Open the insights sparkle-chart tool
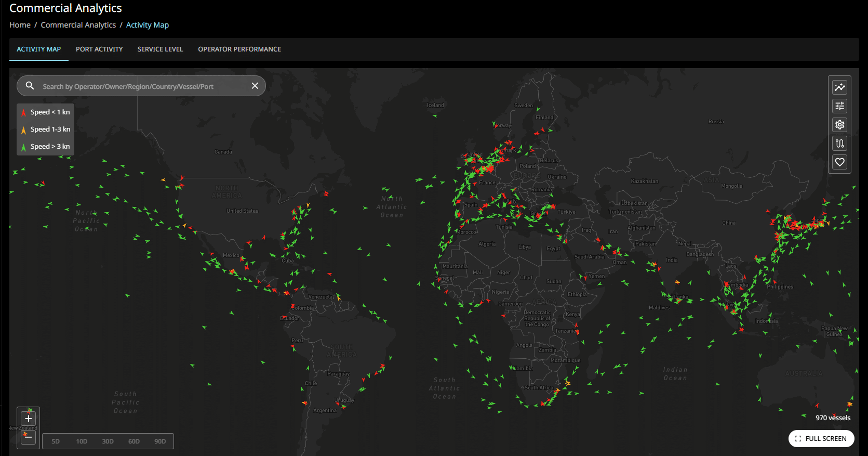The height and width of the screenshot is (456, 868). (x=839, y=87)
